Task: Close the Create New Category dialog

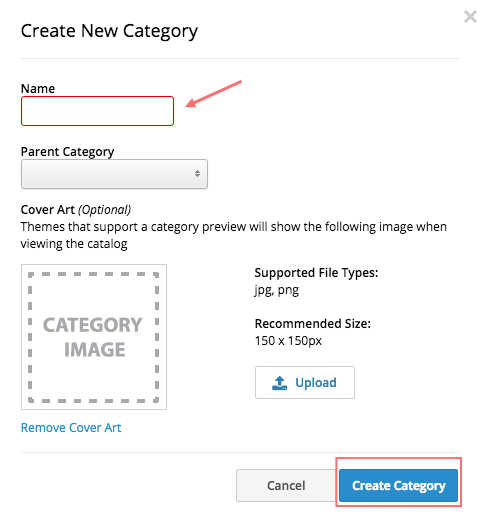Action: (470, 16)
